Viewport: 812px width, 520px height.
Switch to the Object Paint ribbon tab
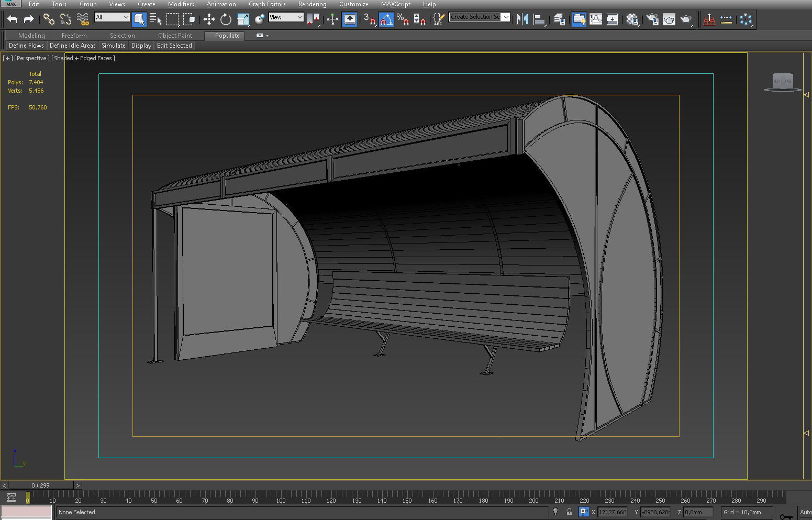coord(175,36)
